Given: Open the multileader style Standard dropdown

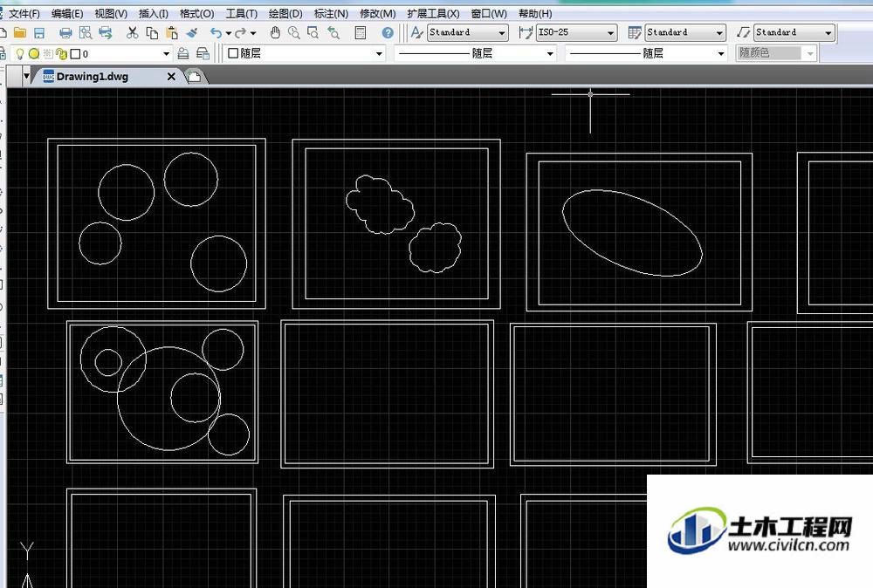Looking at the screenshot, I should coord(794,33).
